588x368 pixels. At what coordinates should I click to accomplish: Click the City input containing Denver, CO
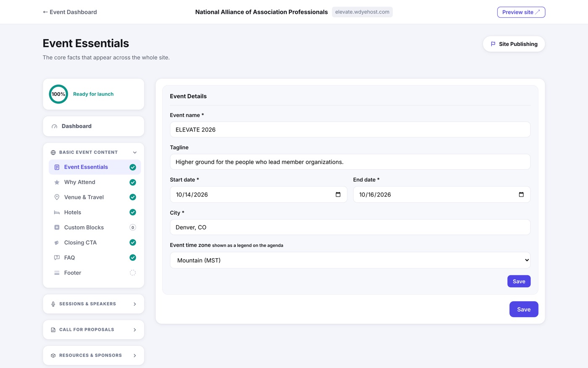pyautogui.click(x=350, y=227)
